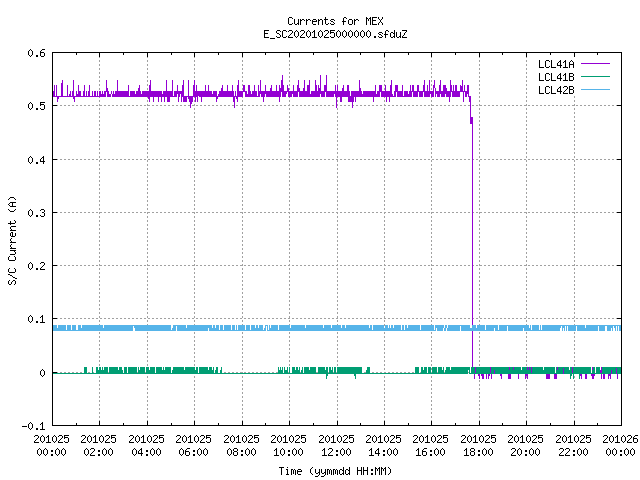Click the y-axis tick value 0.2
The height and width of the screenshot is (480, 640).
[36, 266]
